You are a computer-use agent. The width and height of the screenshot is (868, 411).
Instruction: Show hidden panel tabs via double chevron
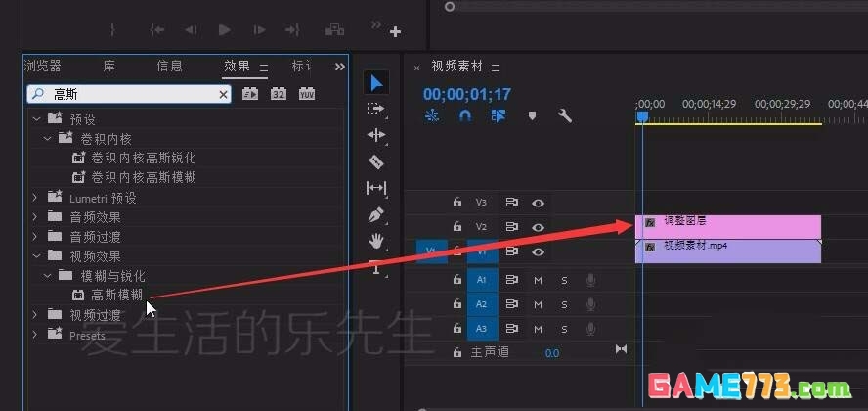(x=340, y=67)
